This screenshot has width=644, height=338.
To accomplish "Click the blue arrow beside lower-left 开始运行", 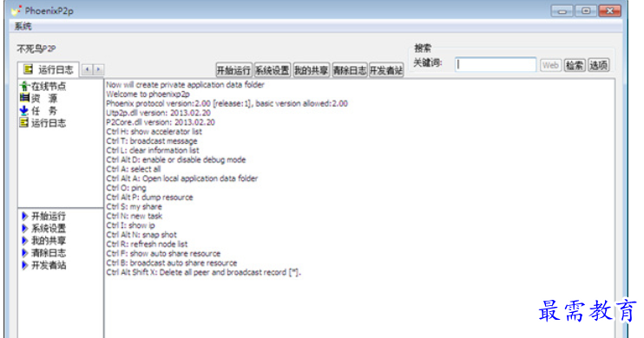I will tap(24, 216).
